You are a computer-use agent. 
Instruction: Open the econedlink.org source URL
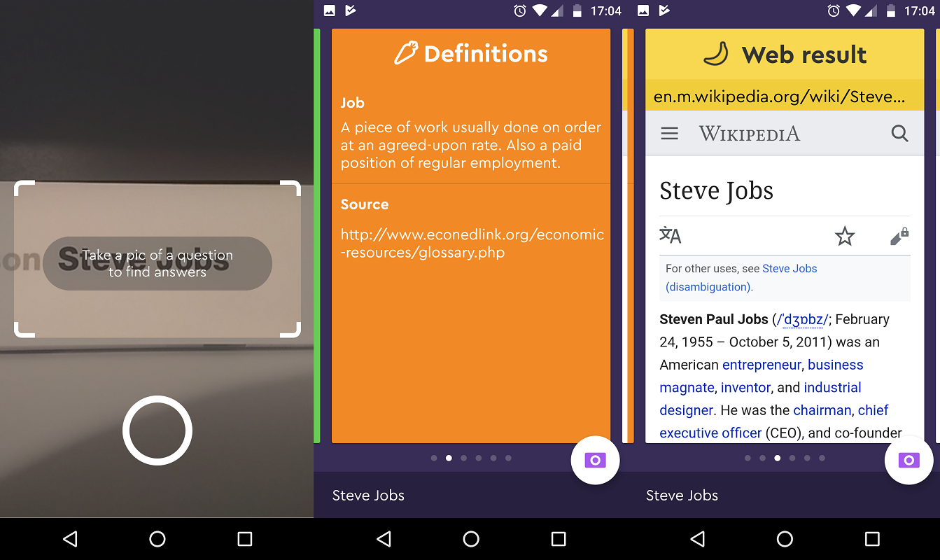coord(471,243)
